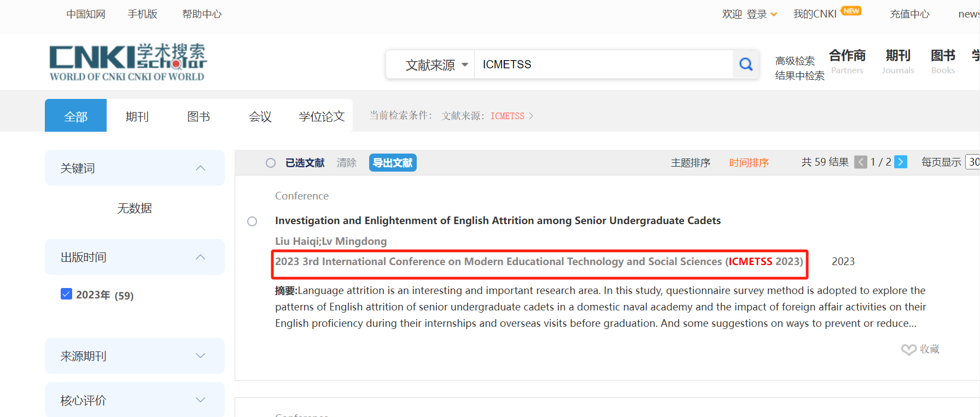Viewport: 980px width, 417px height.
Task: Sort results by 时间排序
Action: coord(749,163)
